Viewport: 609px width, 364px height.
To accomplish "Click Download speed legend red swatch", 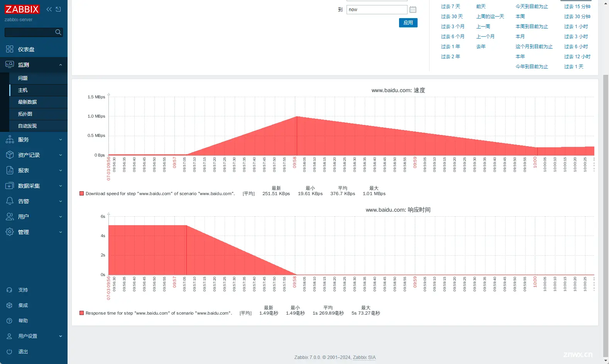I will click(x=81, y=194).
